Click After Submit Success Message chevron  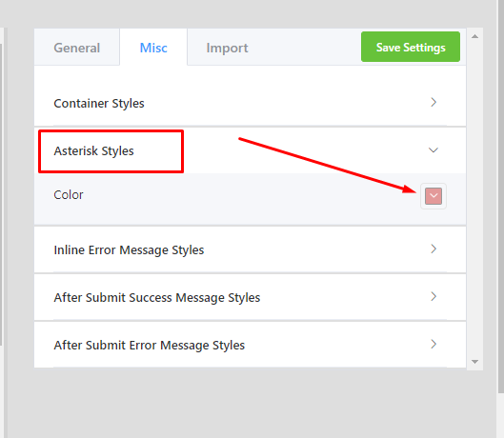(x=433, y=297)
